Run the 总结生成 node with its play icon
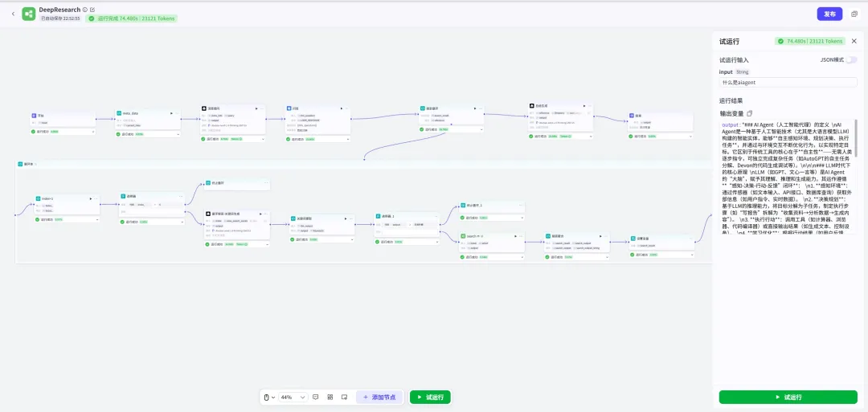The width and height of the screenshot is (868, 412). coord(584,104)
